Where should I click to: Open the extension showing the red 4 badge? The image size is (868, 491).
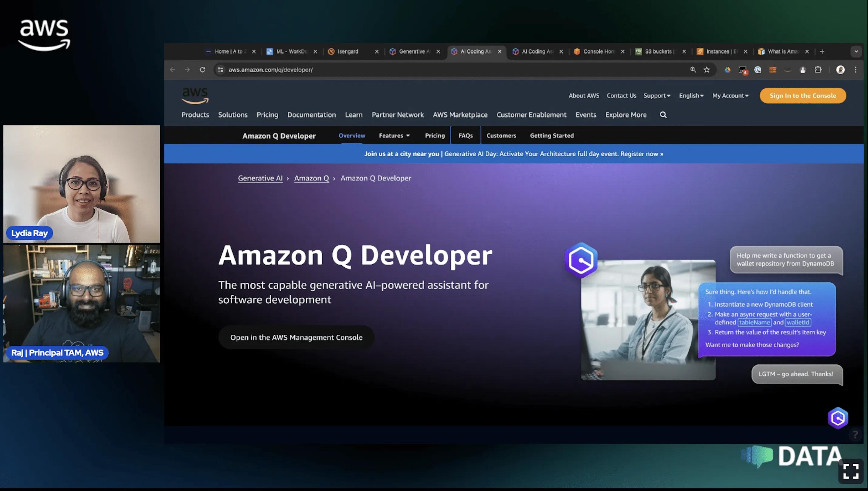tap(743, 70)
